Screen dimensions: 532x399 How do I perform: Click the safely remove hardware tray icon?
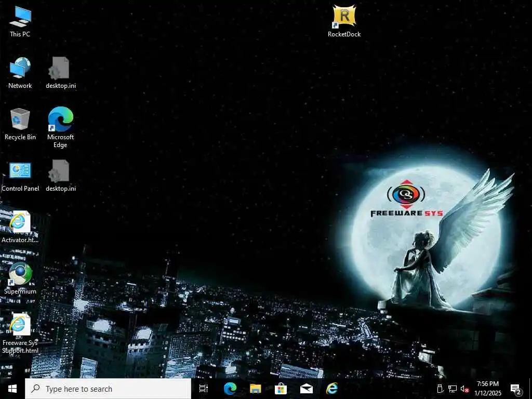[441, 389]
